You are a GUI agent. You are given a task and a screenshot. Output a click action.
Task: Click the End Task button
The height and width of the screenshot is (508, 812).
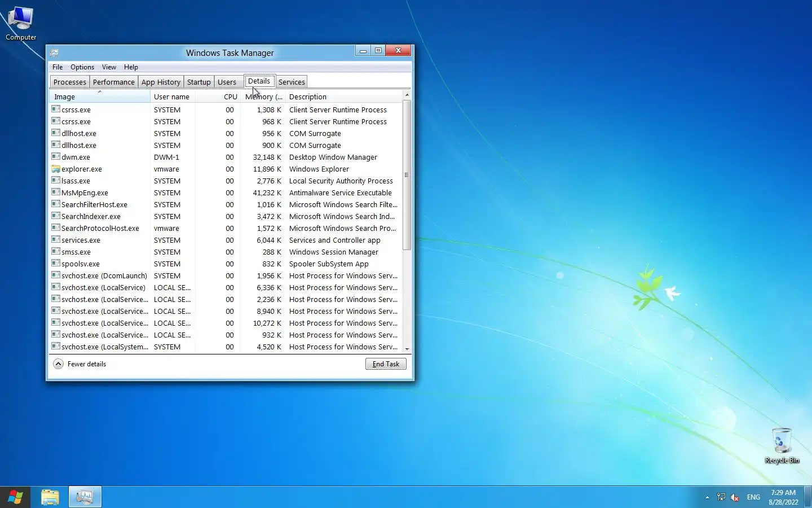[x=386, y=364]
